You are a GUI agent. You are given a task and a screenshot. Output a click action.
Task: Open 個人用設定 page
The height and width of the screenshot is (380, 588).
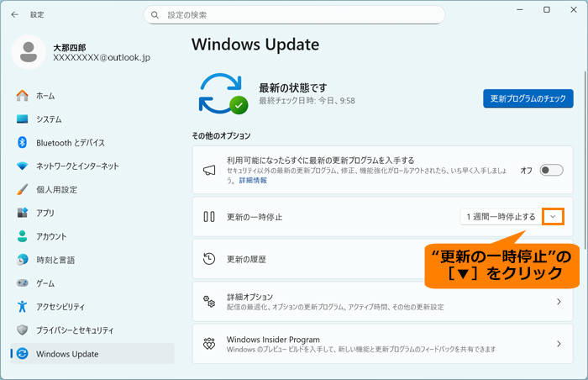click(x=92, y=189)
